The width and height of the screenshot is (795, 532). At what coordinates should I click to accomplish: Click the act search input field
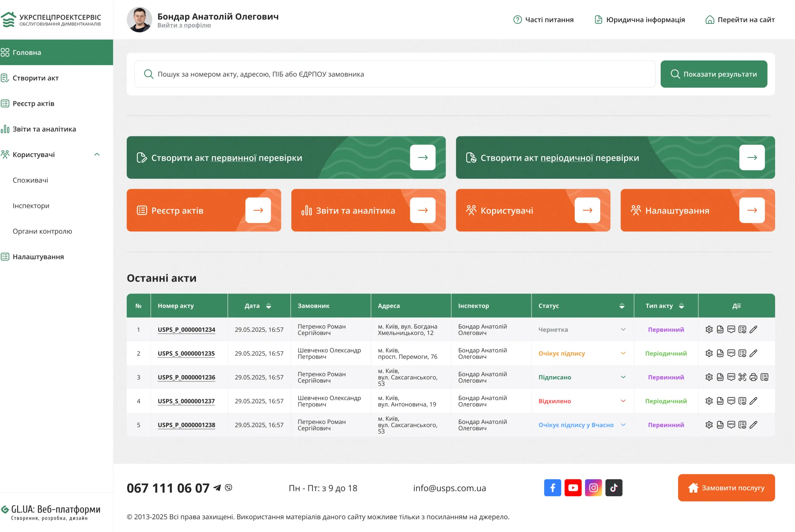tap(395, 74)
